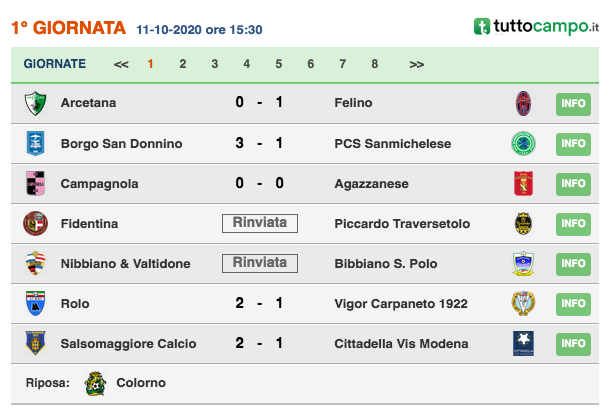Click the PCS Sanmichelese green badge

(x=523, y=144)
